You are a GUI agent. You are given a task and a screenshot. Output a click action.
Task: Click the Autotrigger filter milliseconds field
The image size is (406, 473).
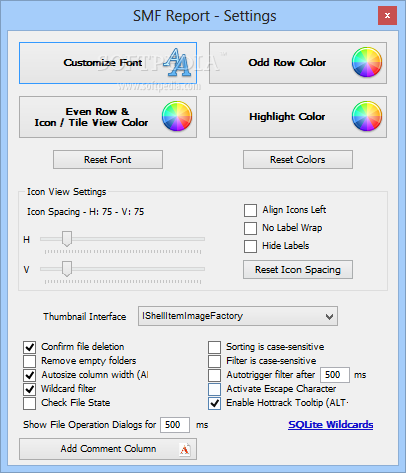click(x=335, y=375)
